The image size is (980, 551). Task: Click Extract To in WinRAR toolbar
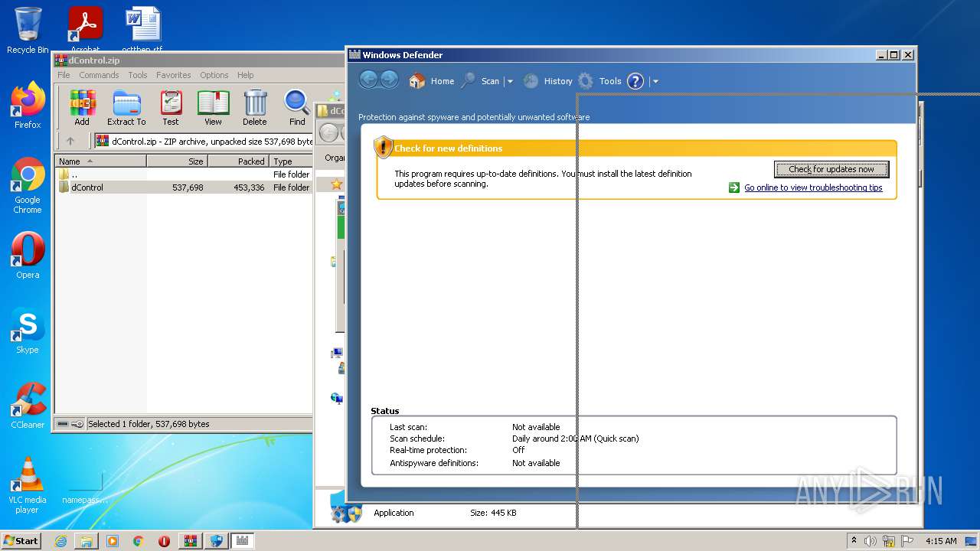coord(126,108)
